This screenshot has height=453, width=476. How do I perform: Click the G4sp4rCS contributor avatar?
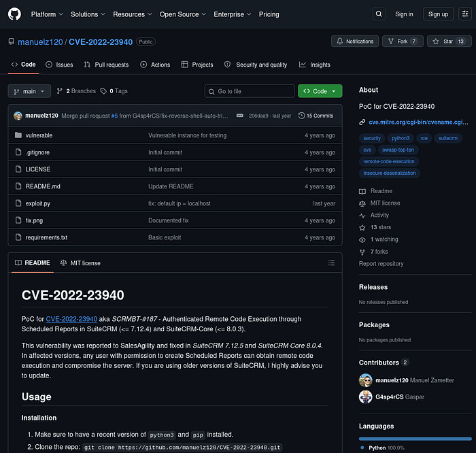pyautogui.click(x=366, y=397)
